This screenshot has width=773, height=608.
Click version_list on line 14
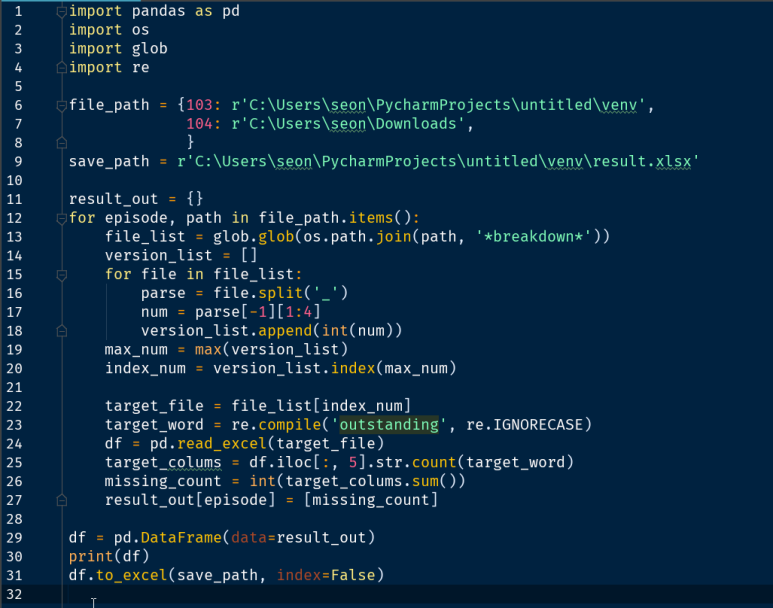[158, 255]
